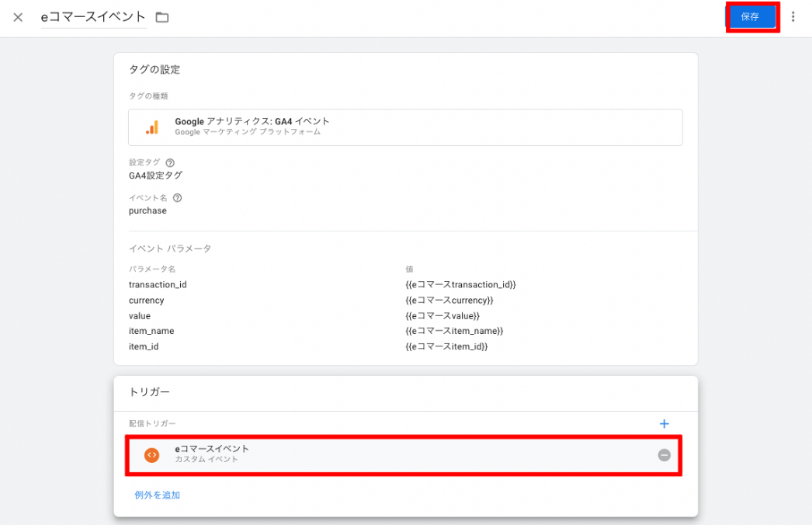812x525 pixels.
Task: Click the イベント パラメータ heading
Action: tap(170, 249)
